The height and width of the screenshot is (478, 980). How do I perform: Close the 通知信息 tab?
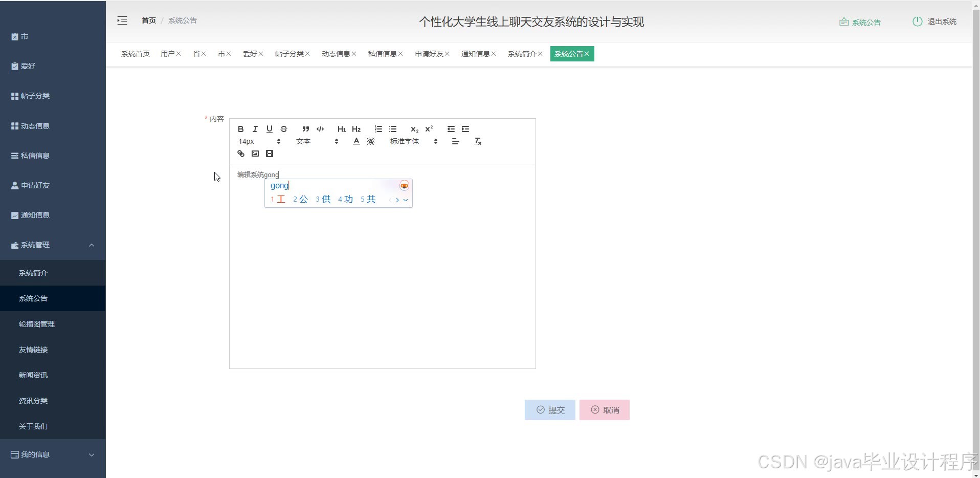point(494,54)
